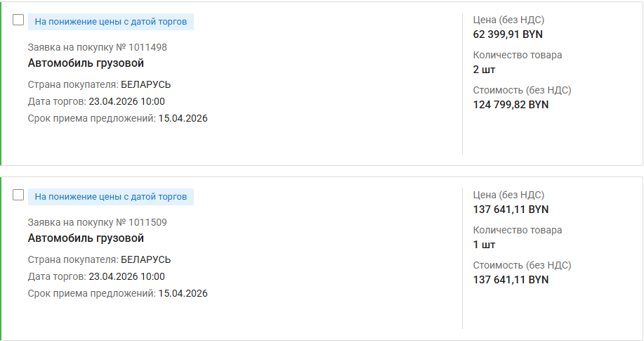Click the price-reduction tag on request 1011498
Image resolution: width=644 pixels, height=341 pixels.
pos(111,22)
